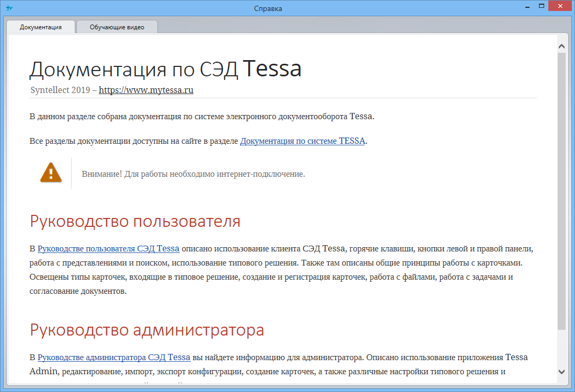Click the Tessa bird icon in title bar
The height and width of the screenshot is (392, 575).
click(x=9, y=8)
